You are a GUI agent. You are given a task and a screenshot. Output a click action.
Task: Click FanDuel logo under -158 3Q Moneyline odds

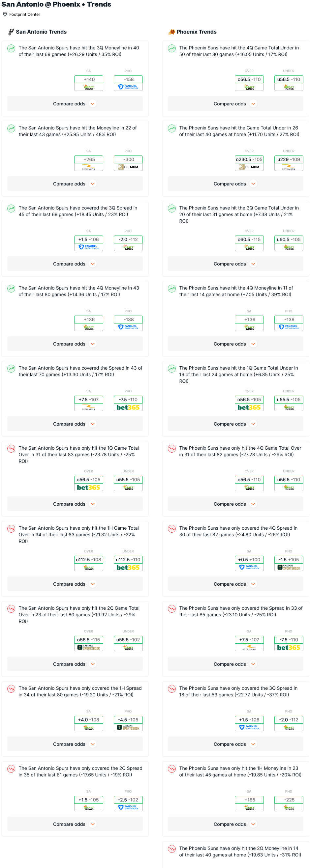128,87
